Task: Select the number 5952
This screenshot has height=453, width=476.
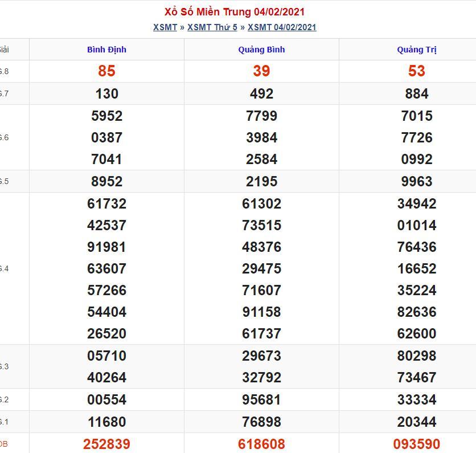Action: coord(106,116)
